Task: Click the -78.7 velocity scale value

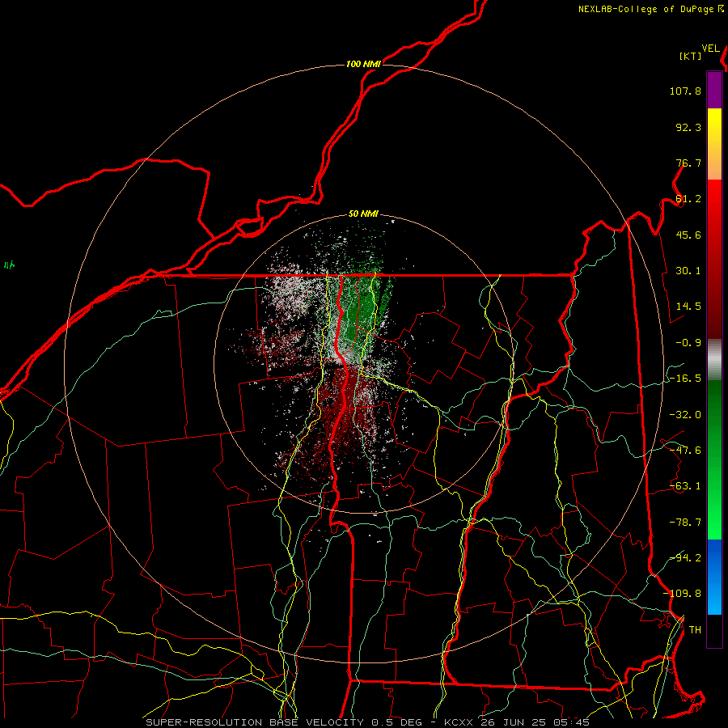Action: coord(685,523)
